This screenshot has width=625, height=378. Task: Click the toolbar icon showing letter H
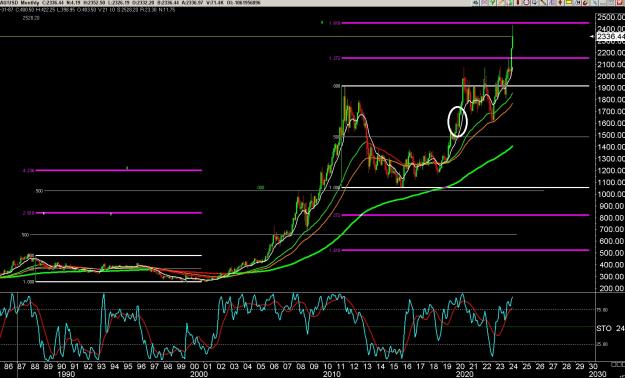578,2
